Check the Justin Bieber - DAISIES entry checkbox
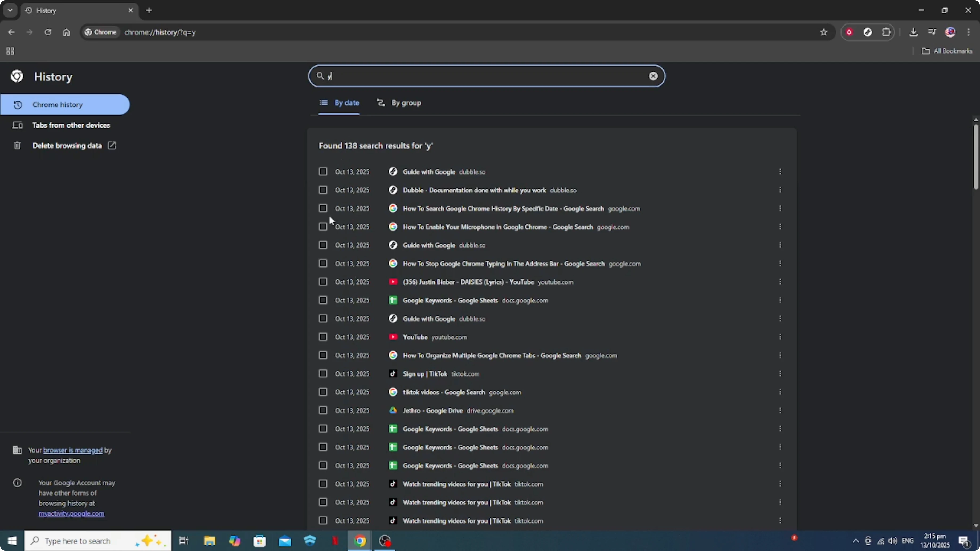980x551 pixels. pos(323,282)
